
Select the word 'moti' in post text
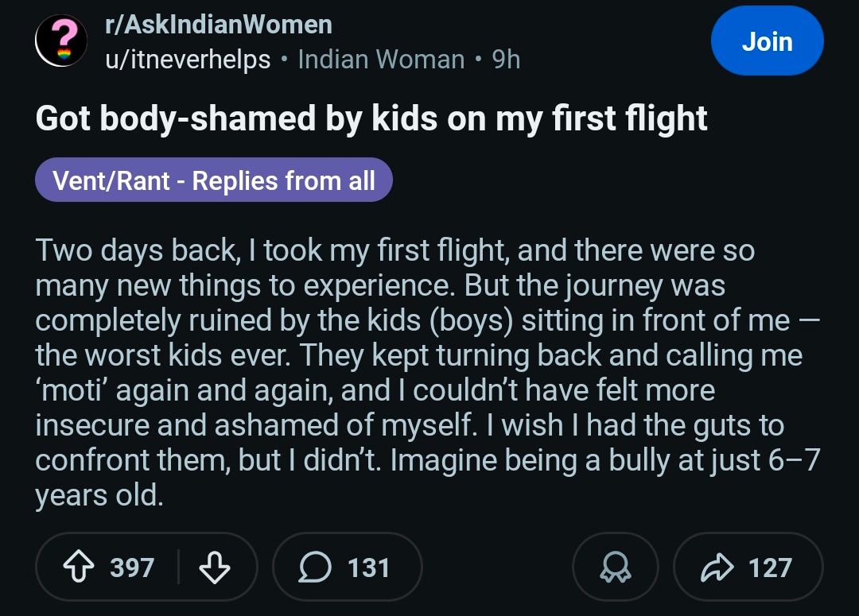pyautogui.click(x=76, y=390)
